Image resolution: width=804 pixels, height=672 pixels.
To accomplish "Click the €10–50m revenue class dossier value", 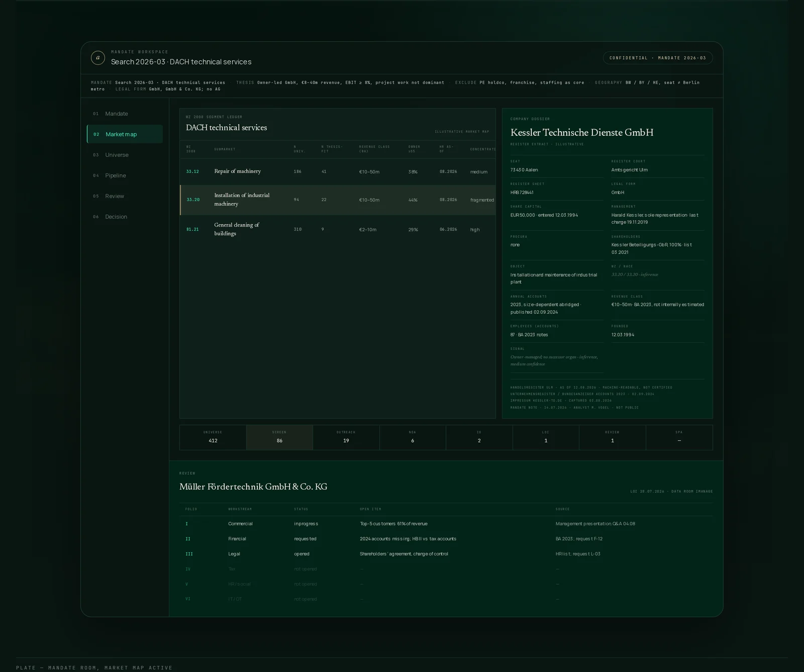I will tap(658, 305).
